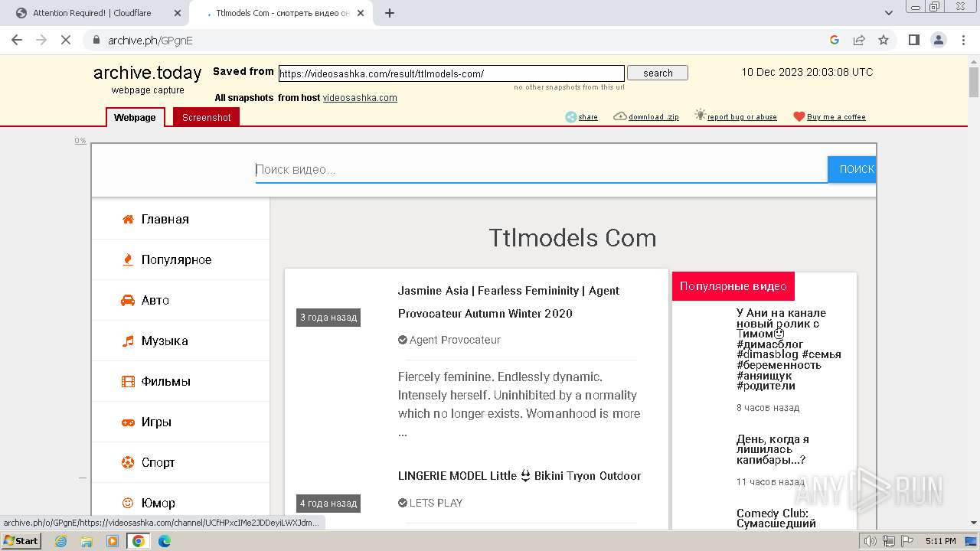Select the Screenshot tab
The width and height of the screenshot is (980, 551).
tap(207, 117)
